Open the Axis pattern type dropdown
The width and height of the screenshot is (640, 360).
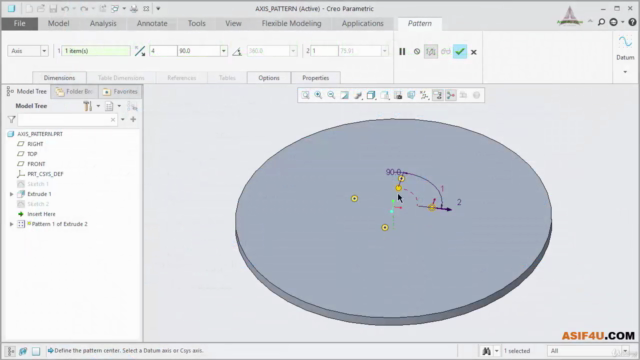tap(44, 51)
